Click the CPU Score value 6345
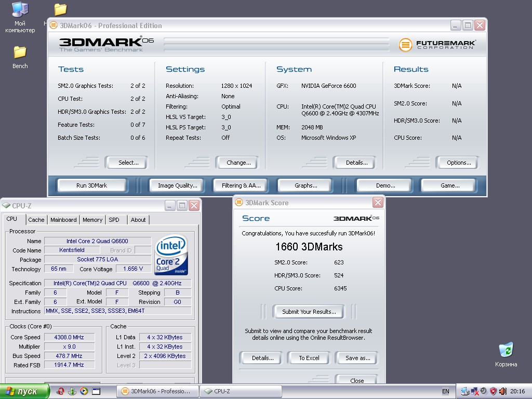This screenshot has width=532, height=399. (x=340, y=288)
